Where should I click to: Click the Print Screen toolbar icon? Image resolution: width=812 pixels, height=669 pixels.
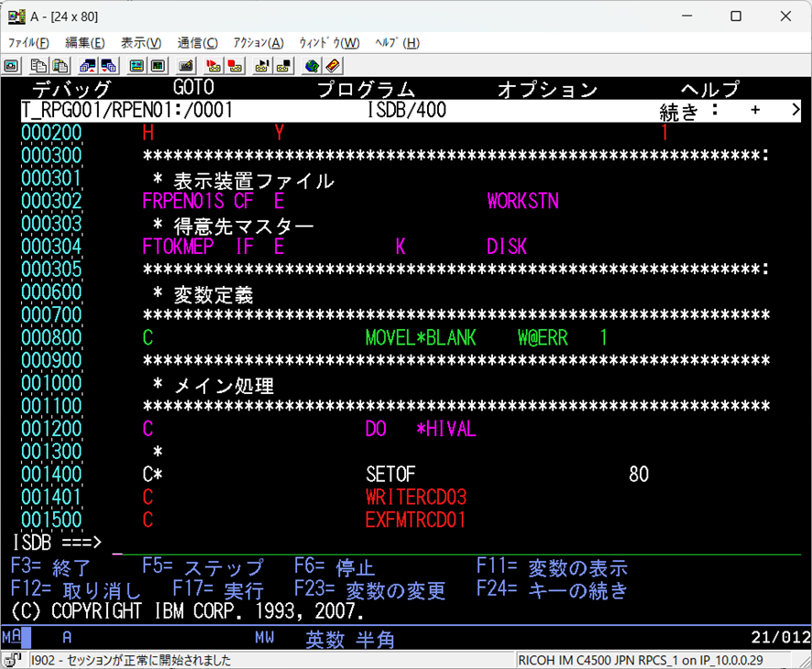point(11,66)
